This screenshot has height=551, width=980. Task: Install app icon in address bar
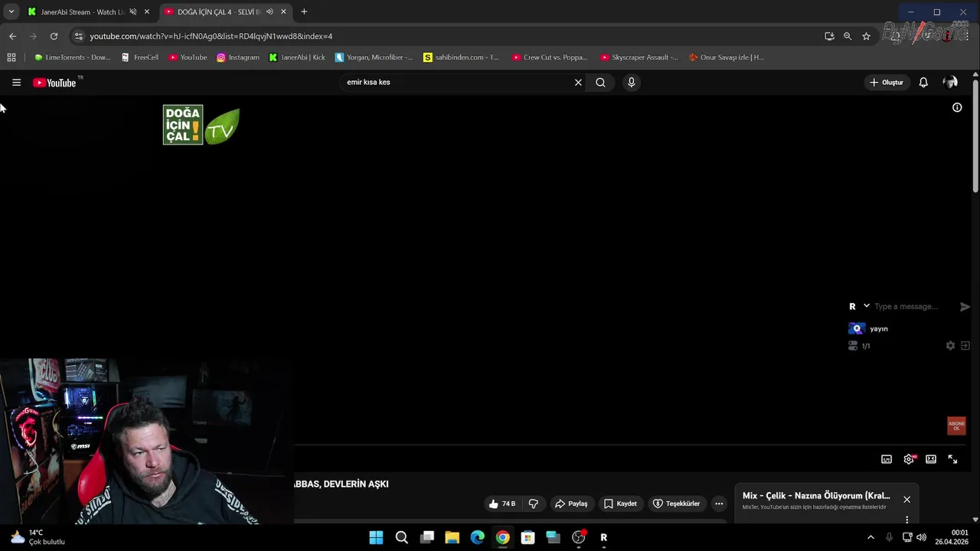[829, 36]
